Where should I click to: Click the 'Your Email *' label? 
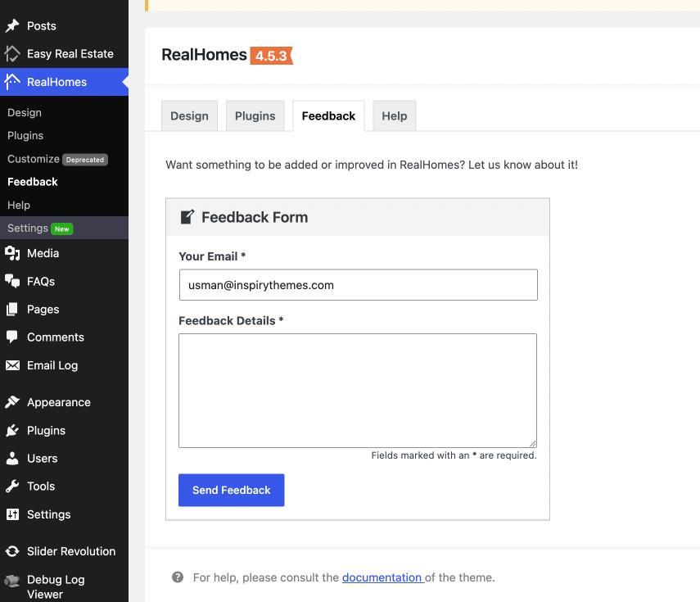(x=212, y=256)
